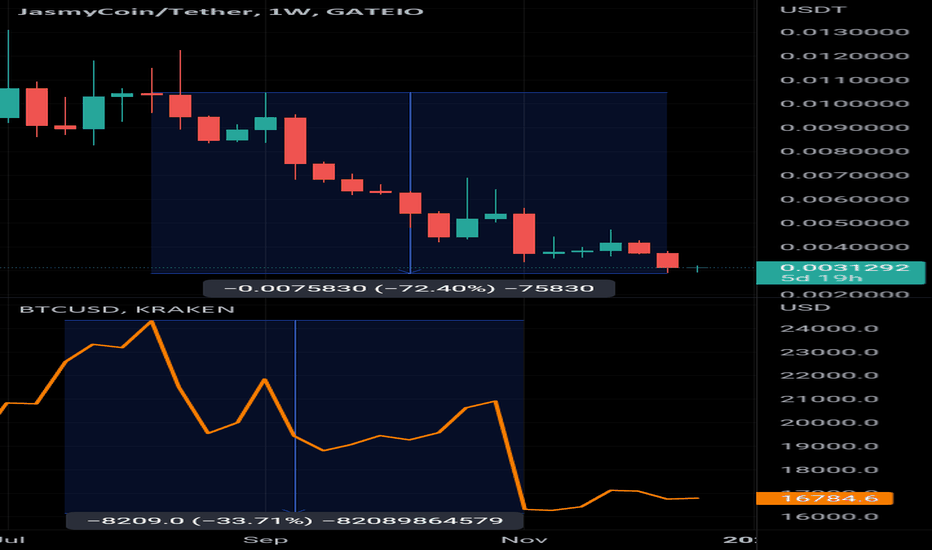The height and width of the screenshot is (550, 932).
Task: Click the 21000.0 BTC axis label
Action: point(829,399)
